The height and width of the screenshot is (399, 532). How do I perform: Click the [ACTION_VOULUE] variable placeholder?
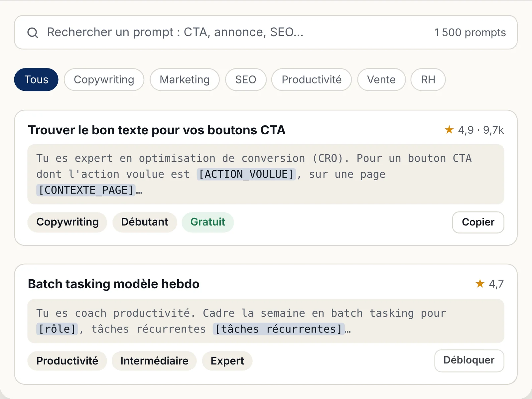(246, 174)
